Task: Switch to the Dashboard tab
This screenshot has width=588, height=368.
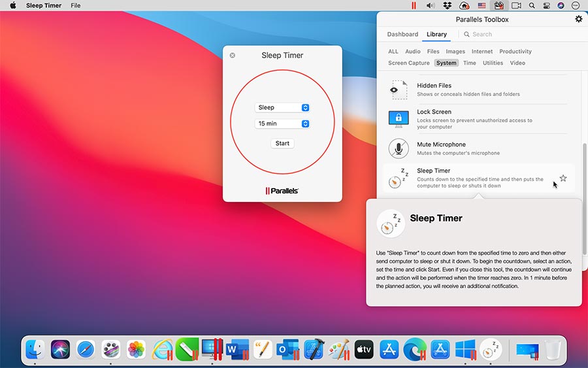Action: (402, 35)
